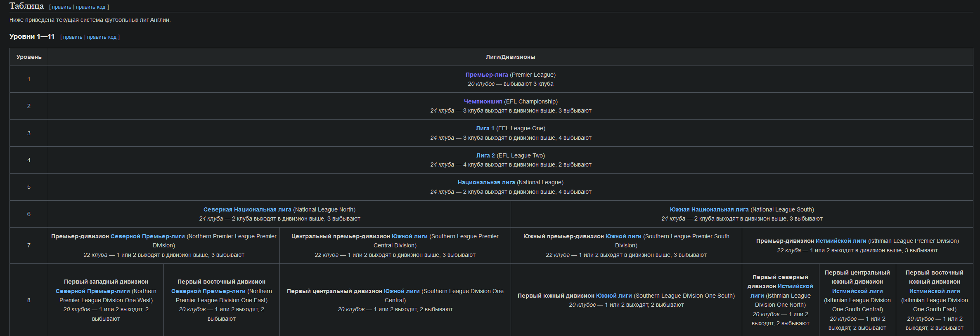Click 'править код' link next to Таблица heading
The height and width of the screenshot is (336, 980).
click(x=90, y=7)
